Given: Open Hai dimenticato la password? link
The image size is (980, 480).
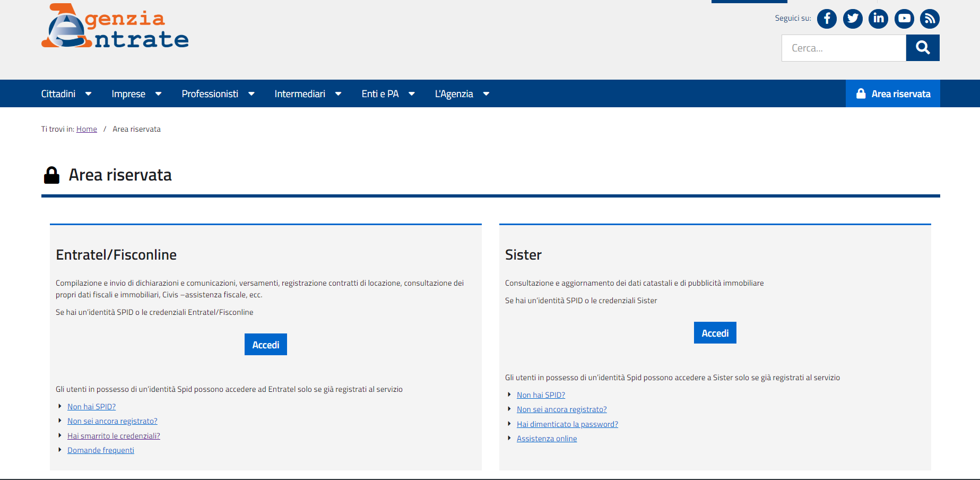Looking at the screenshot, I should pyautogui.click(x=567, y=424).
